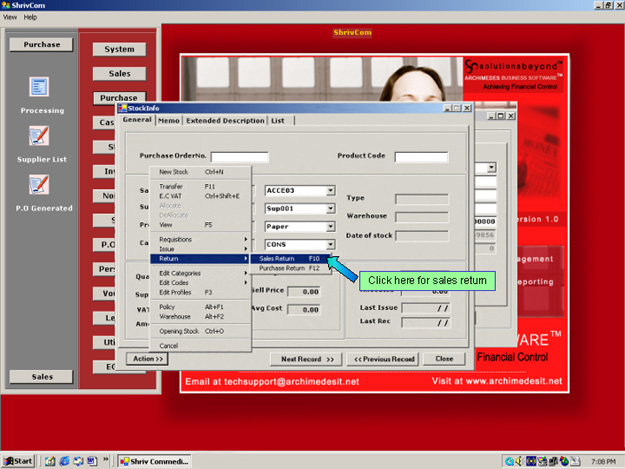Click the Purchase button atop grey sidebar
Screen dimensions: 625x469
pos(41,44)
